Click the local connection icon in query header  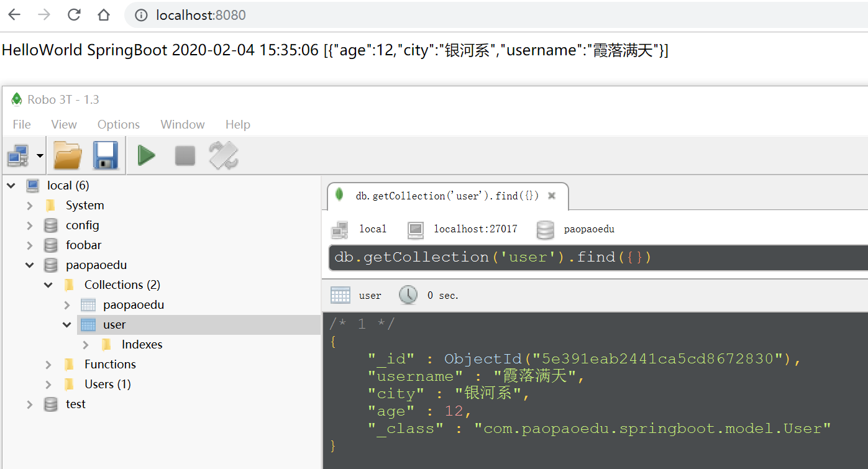pos(340,229)
